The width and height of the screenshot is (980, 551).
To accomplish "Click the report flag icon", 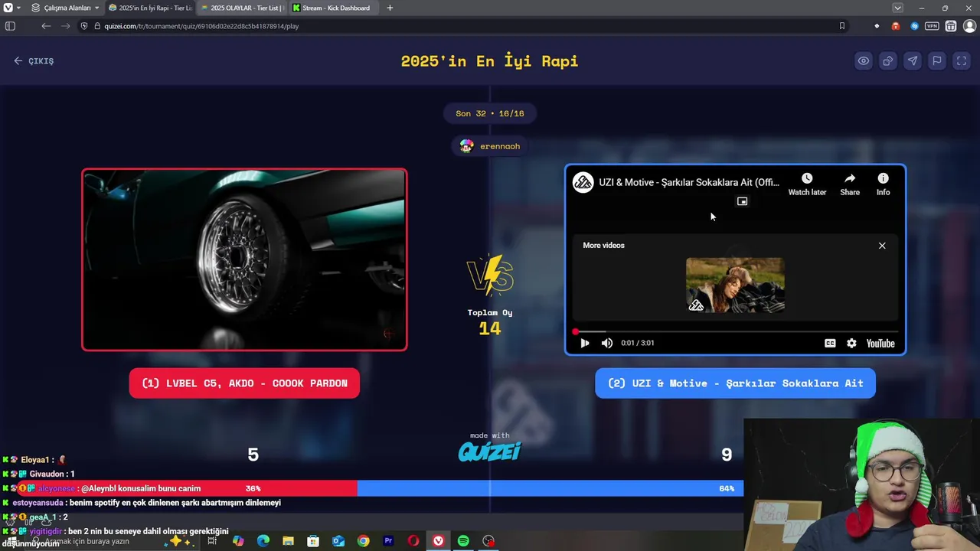I will [x=936, y=61].
